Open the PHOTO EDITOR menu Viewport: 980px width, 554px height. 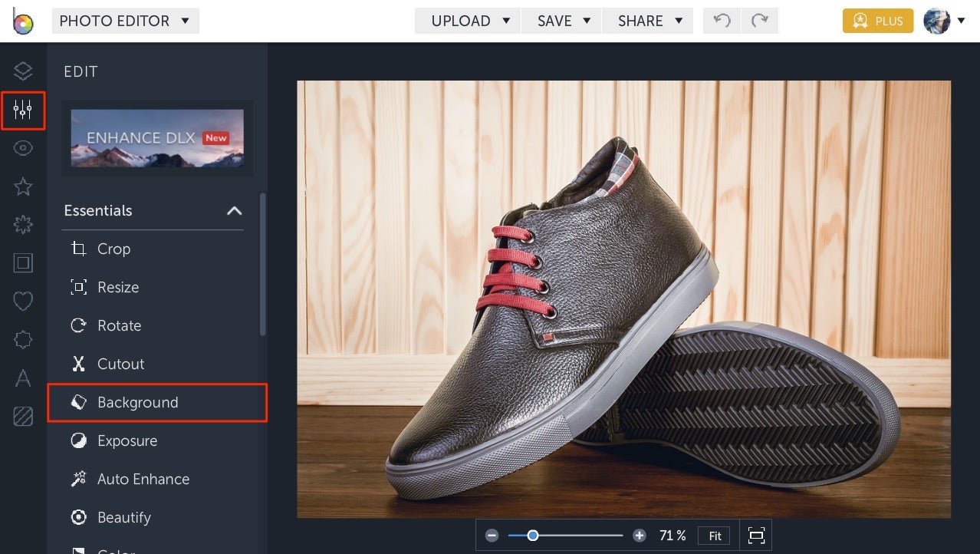point(124,21)
